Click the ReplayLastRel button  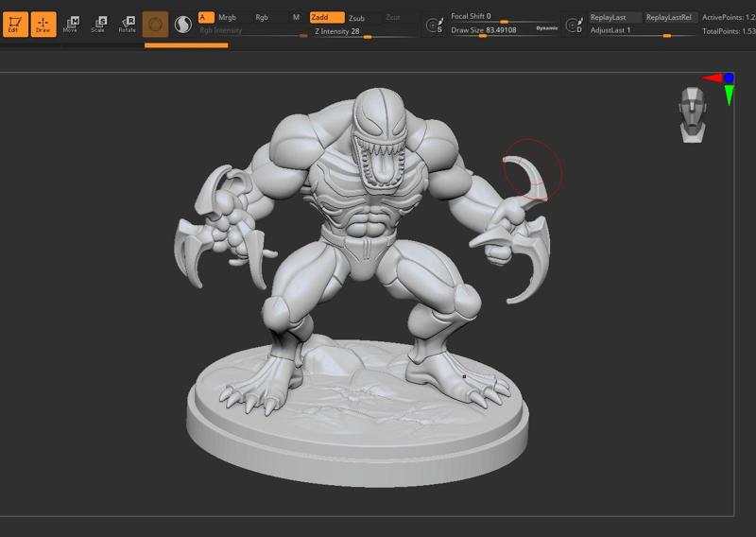pos(669,17)
